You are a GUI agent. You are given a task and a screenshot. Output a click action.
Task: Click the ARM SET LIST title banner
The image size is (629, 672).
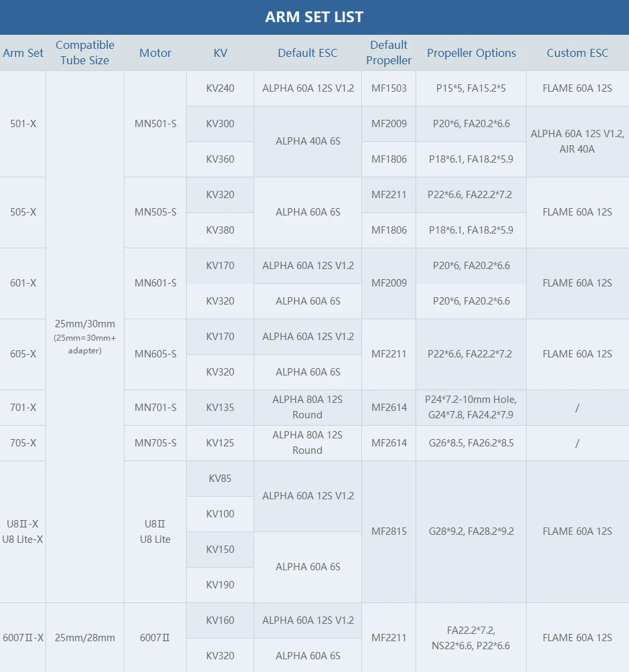pyautogui.click(x=314, y=17)
